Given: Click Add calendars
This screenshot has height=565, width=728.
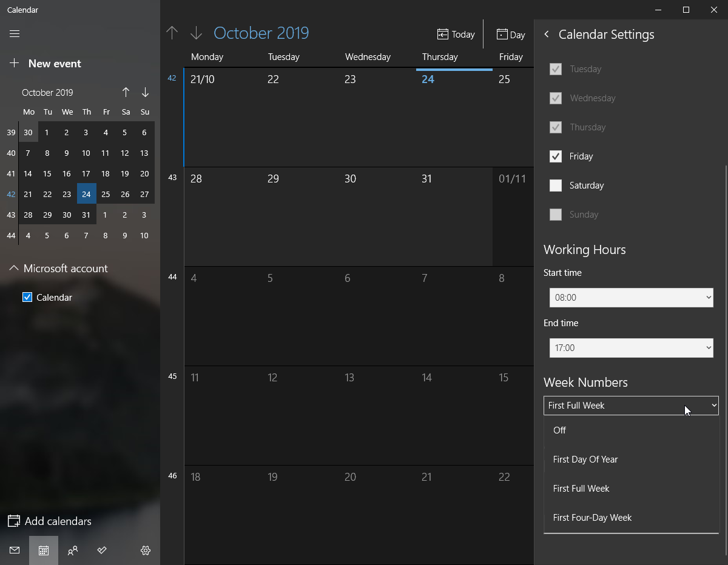Looking at the screenshot, I should (58, 521).
